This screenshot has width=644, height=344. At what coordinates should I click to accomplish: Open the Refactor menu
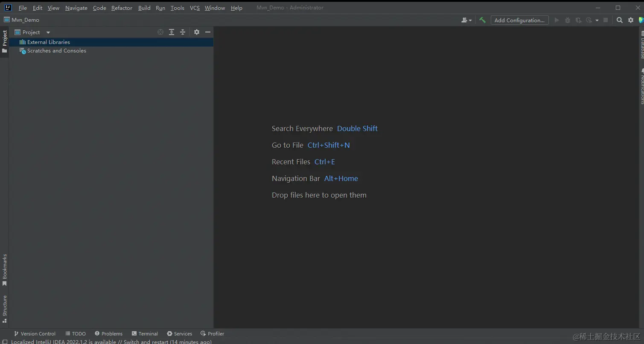point(122,8)
